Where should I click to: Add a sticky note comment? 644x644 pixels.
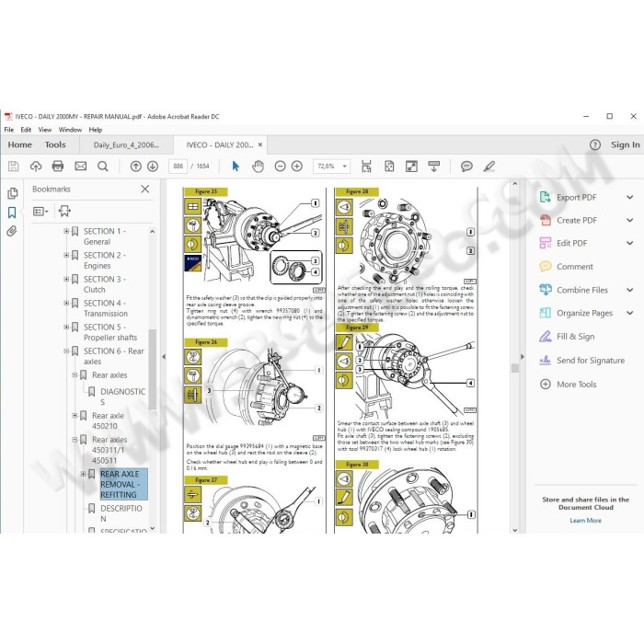(466, 166)
